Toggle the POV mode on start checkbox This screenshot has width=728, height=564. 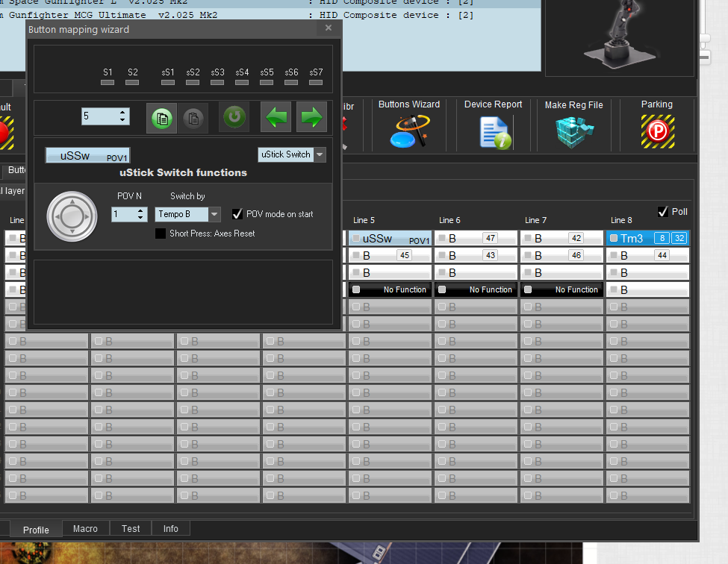click(x=237, y=214)
